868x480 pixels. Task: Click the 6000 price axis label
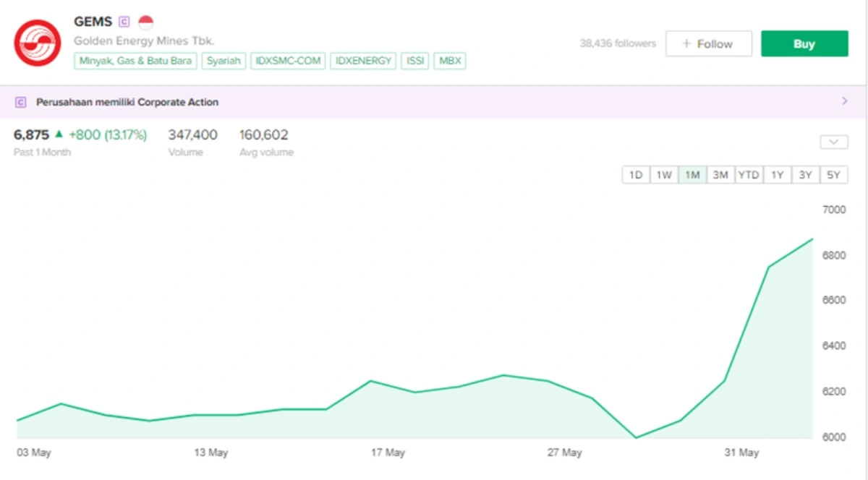pos(835,437)
